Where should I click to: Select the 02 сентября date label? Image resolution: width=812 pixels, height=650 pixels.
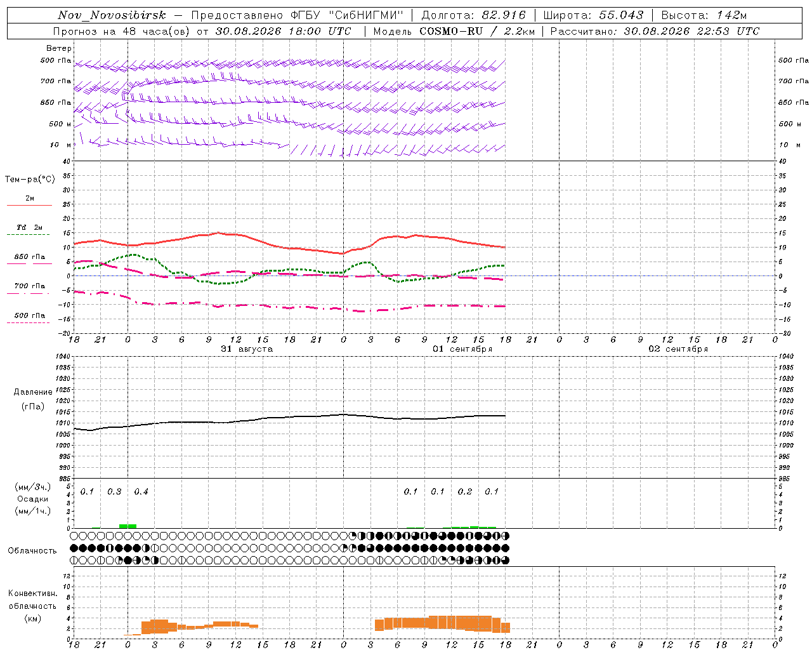click(678, 349)
